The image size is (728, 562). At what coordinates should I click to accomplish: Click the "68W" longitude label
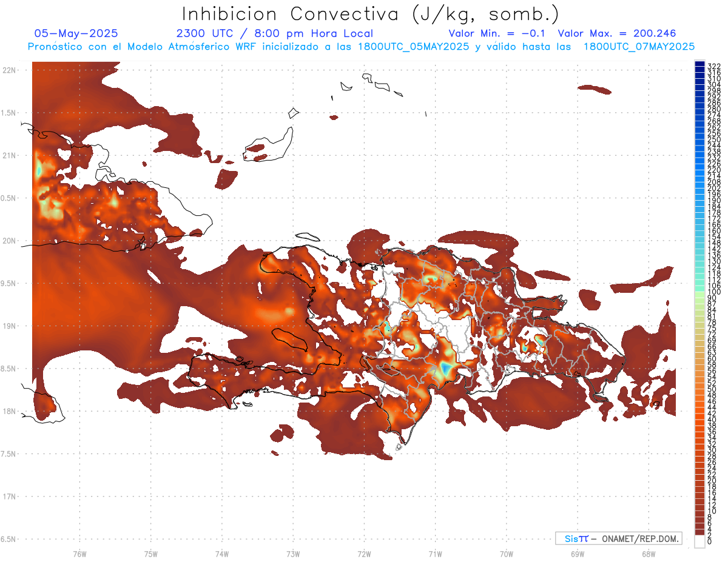[649, 554]
